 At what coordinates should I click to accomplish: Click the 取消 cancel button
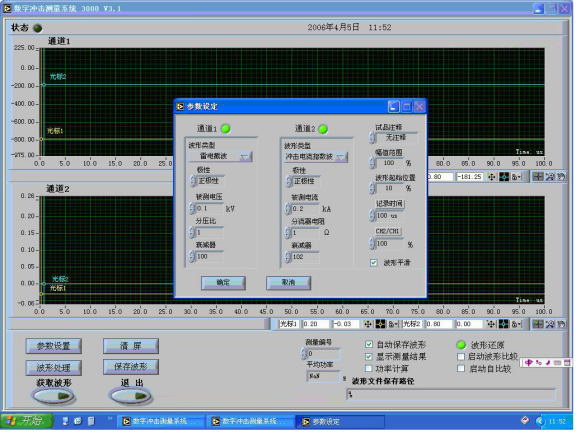tap(288, 283)
